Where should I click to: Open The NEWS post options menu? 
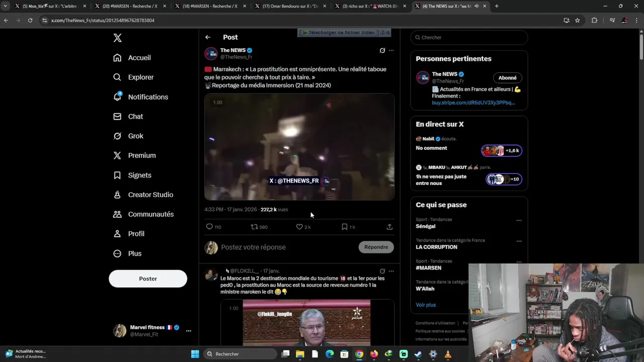pyautogui.click(x=391, y=50)
